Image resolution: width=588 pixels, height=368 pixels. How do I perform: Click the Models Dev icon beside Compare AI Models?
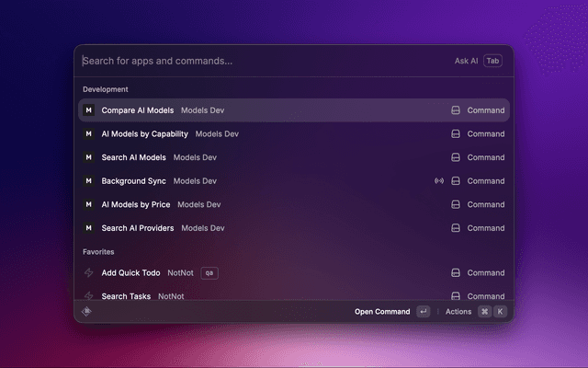tap(88, 110)
